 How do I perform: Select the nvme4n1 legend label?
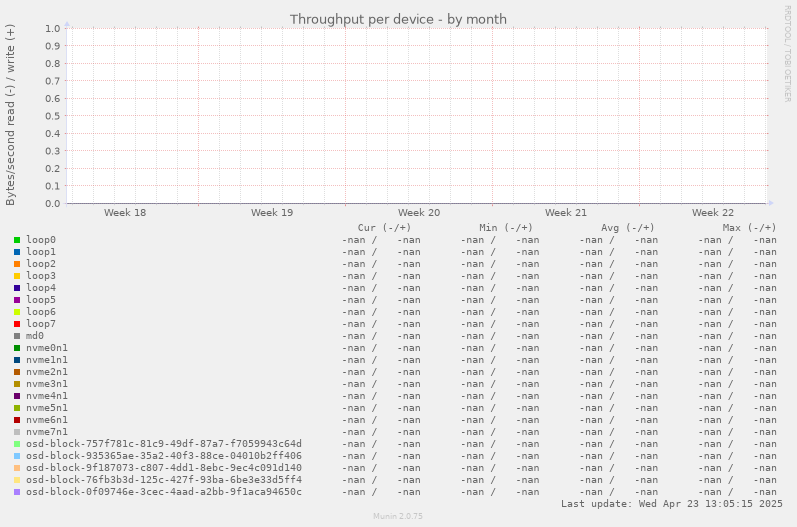click(x=47, y=396)
